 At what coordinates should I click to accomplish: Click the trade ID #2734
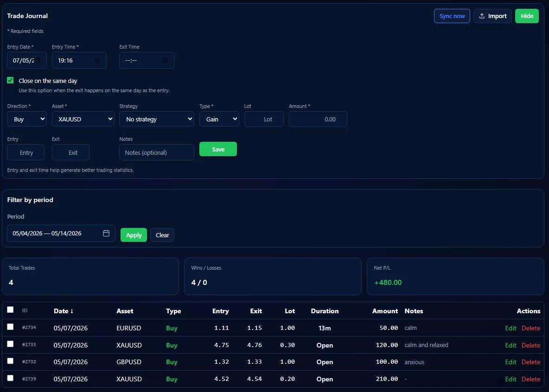pyautogui.click(x=29, y=327)
